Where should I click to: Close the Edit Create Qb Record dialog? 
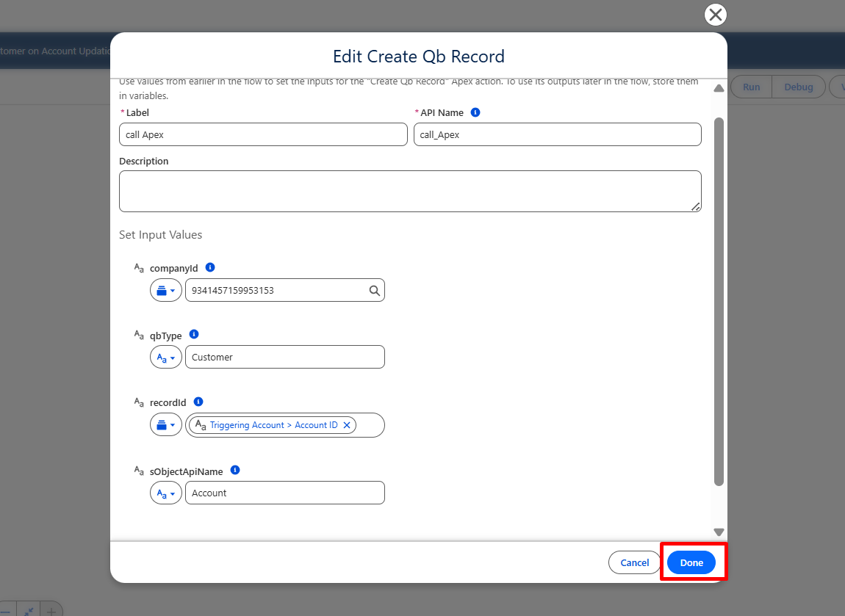(x=715, y=15)
